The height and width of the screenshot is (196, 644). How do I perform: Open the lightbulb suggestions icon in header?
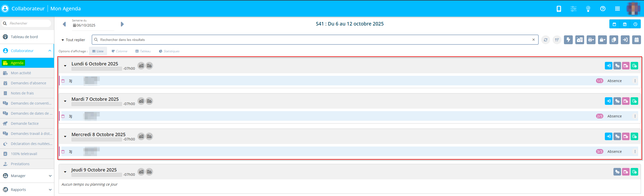(x=588, y=9)
